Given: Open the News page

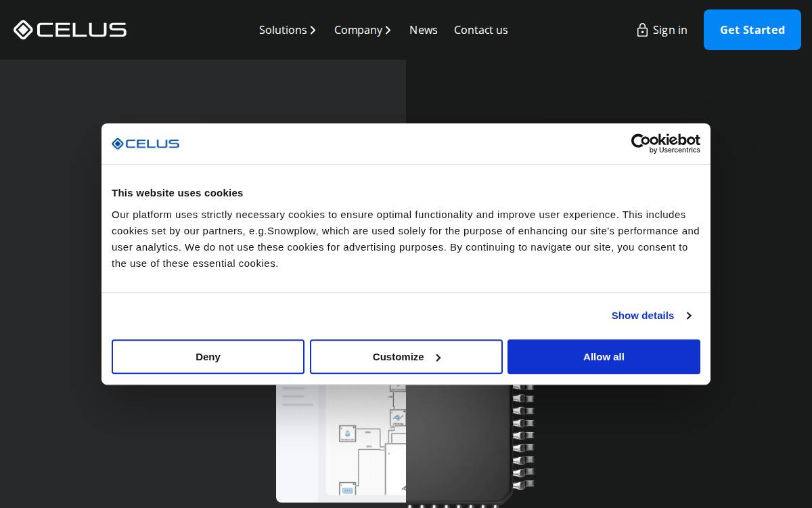Looking at the screenshot, I should click(424, 30).
